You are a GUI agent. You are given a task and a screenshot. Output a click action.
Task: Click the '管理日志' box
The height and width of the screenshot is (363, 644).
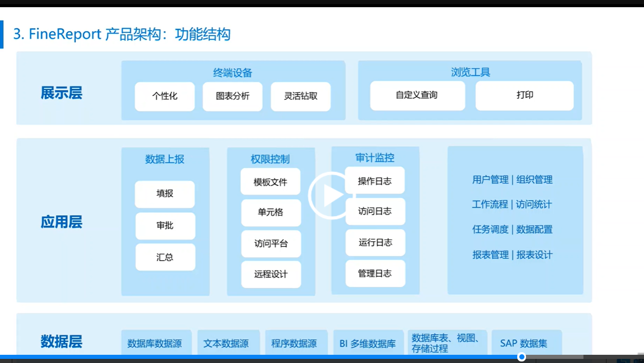(376, 274)
